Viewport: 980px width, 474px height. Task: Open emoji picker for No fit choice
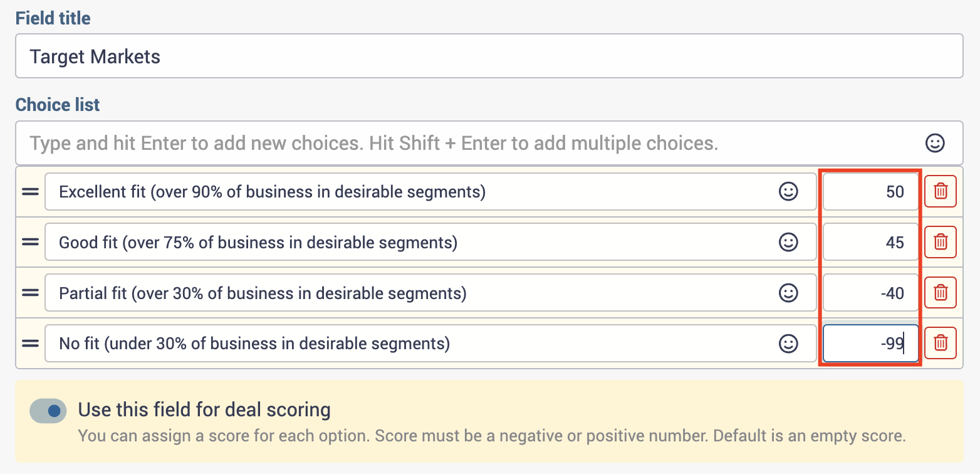788,344
